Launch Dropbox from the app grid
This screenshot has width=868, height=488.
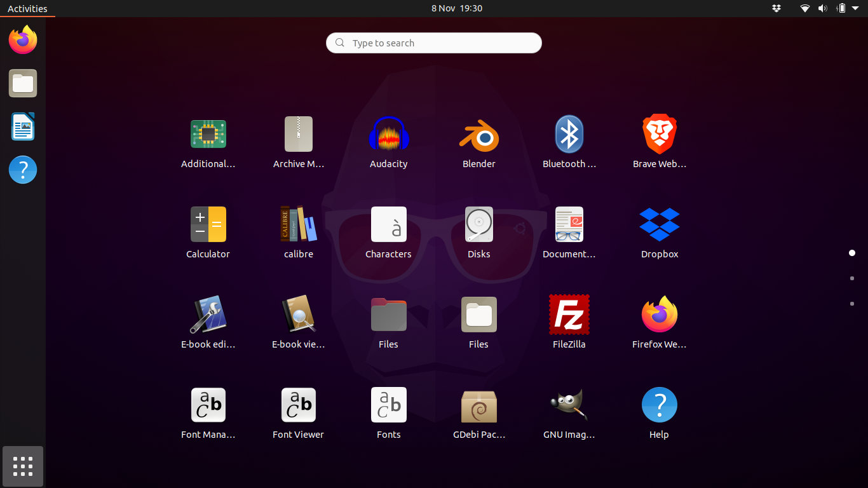click(x=660, y=233)
